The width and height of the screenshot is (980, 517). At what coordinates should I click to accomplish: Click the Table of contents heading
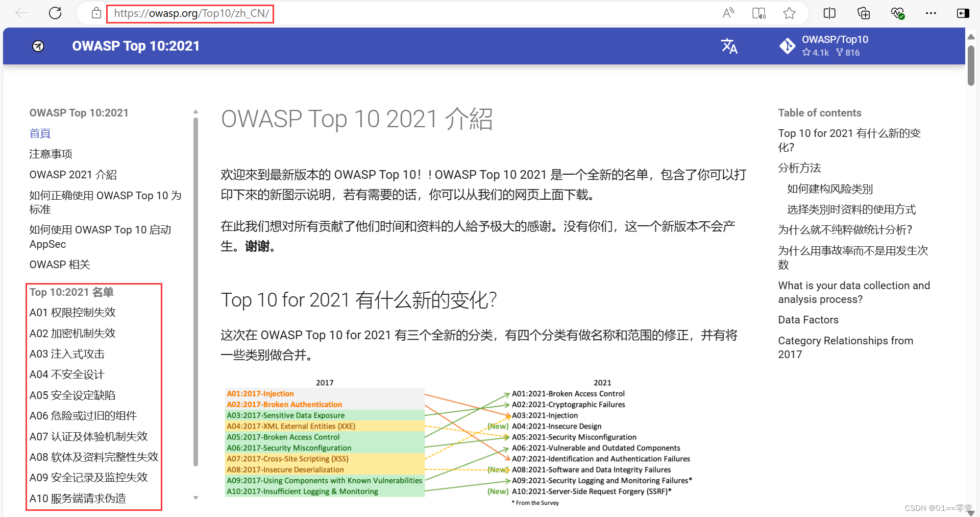(819, 113)
